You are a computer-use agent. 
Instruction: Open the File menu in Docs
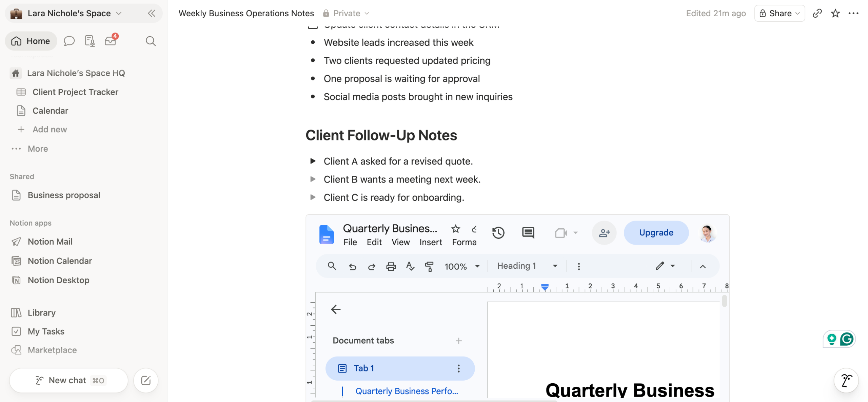[x=350, y=242]
